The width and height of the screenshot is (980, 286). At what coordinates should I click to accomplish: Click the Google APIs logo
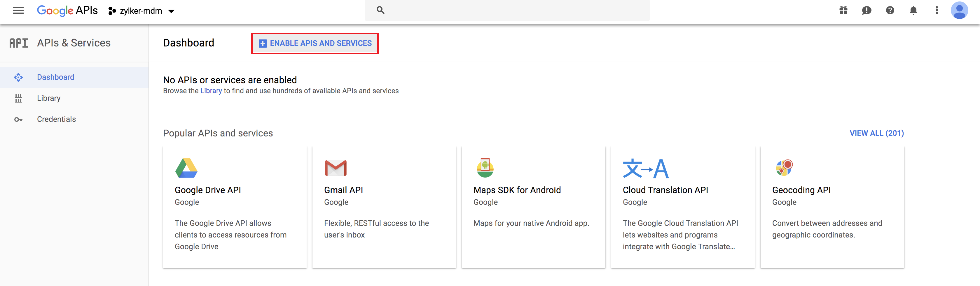[x=67, y=11]
